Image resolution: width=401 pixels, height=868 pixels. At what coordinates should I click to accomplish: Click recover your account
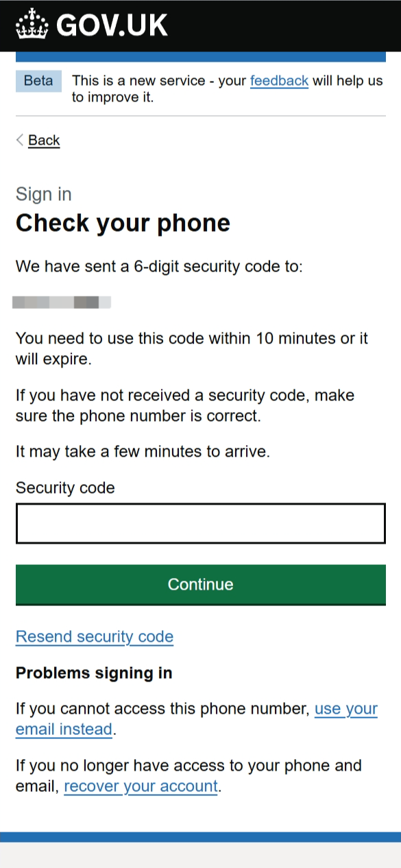tap(141, 786)
